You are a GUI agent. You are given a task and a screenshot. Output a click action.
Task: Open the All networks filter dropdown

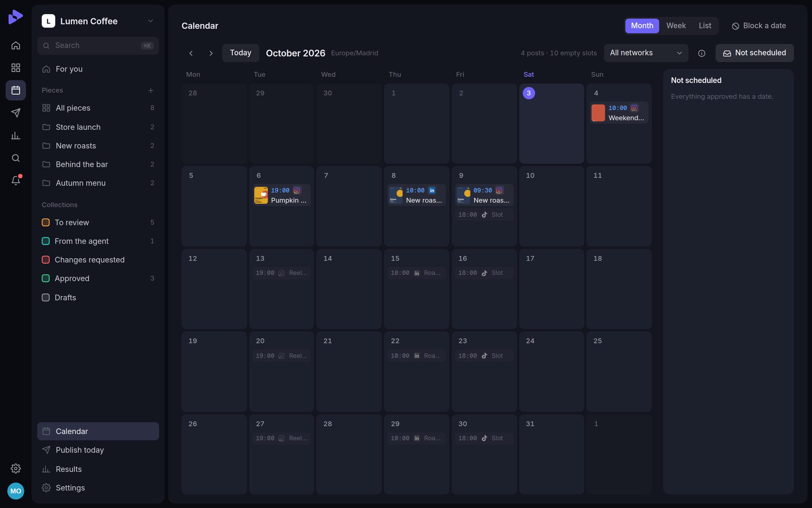coord(646,53)
